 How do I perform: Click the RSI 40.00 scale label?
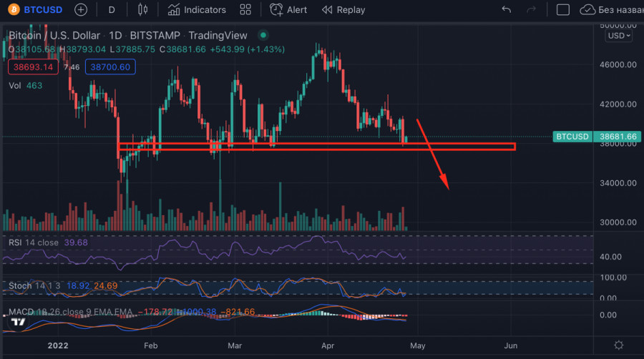point(610,257)
